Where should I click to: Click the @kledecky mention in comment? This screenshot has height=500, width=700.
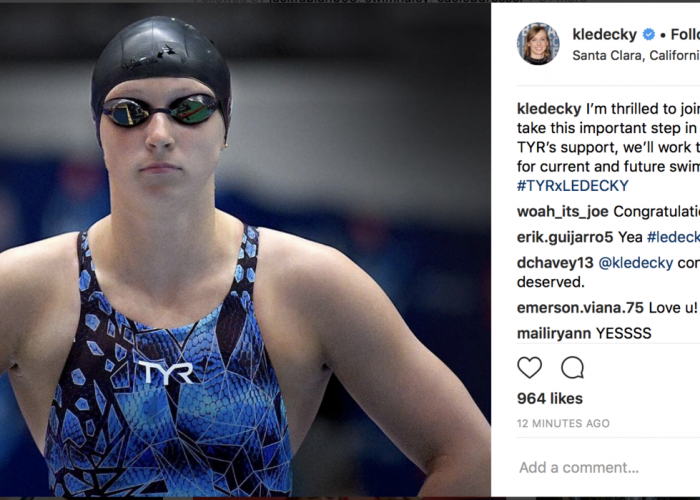coord(635,263)
